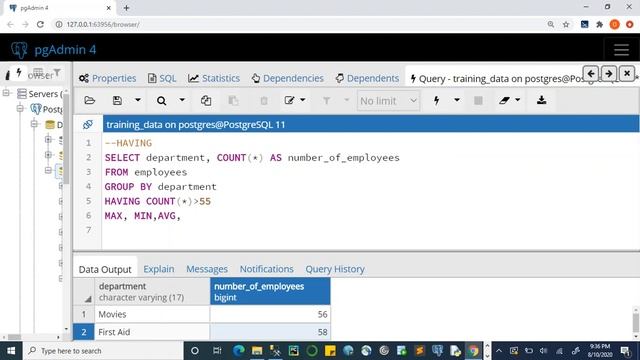
Task: Expand the Edit options dropdown
Action: 303,100
